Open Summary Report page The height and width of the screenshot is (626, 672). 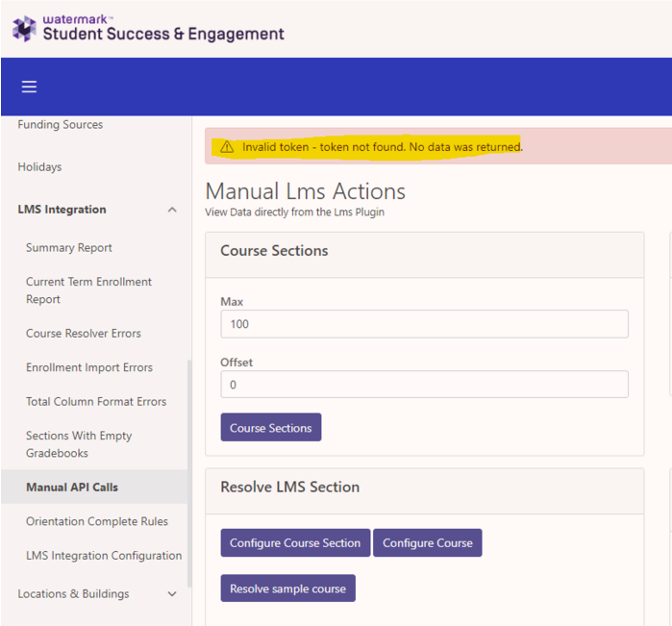pos(68,247)
